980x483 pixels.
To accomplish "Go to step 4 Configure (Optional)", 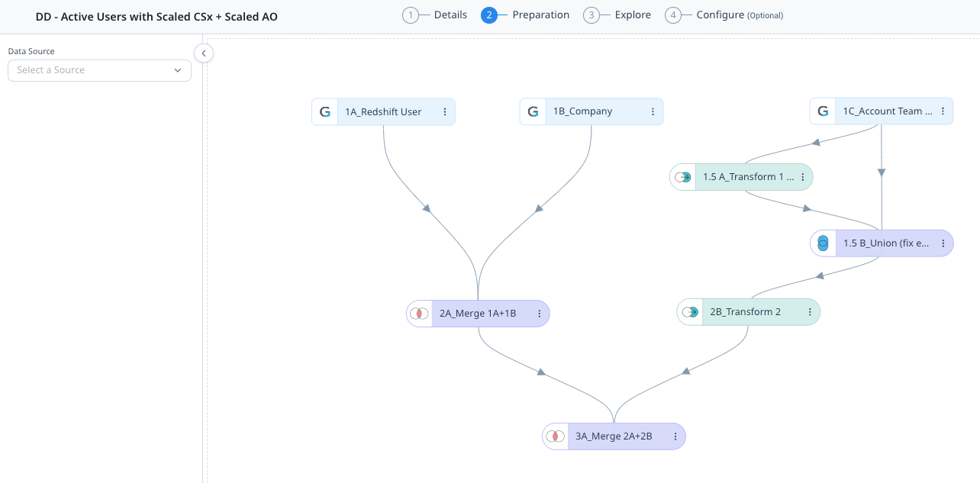I will [724, 15].
